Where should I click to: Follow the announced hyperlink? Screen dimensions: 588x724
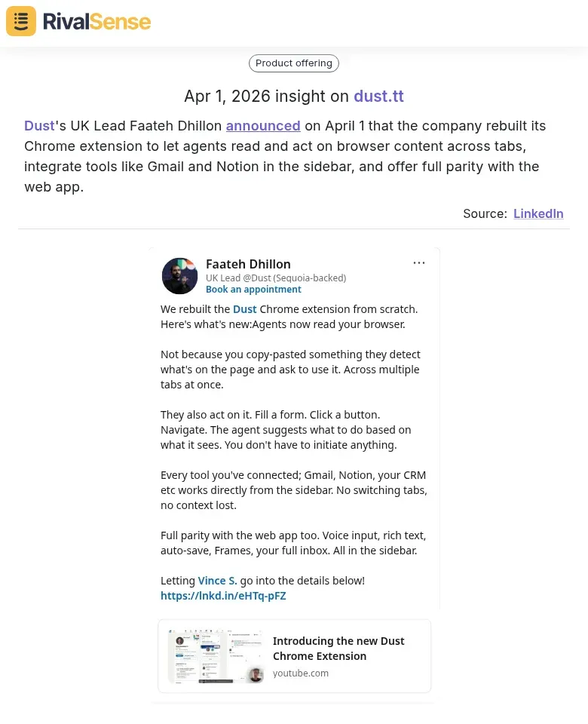262,126
